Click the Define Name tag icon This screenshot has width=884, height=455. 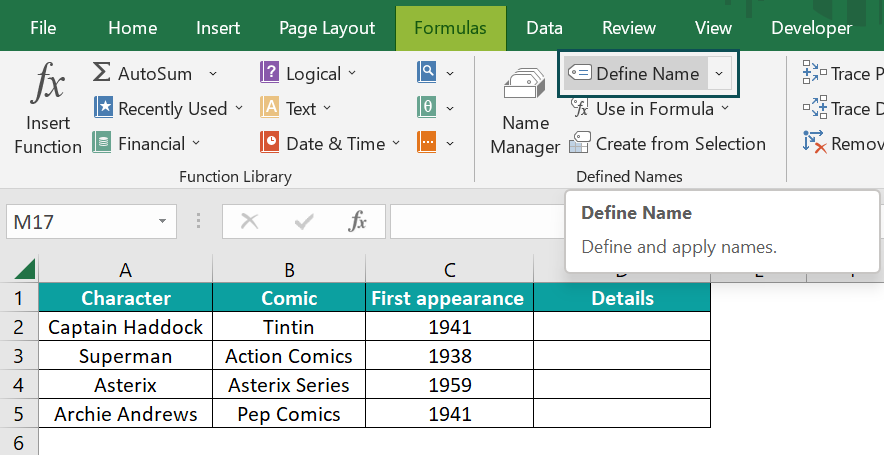580,73
